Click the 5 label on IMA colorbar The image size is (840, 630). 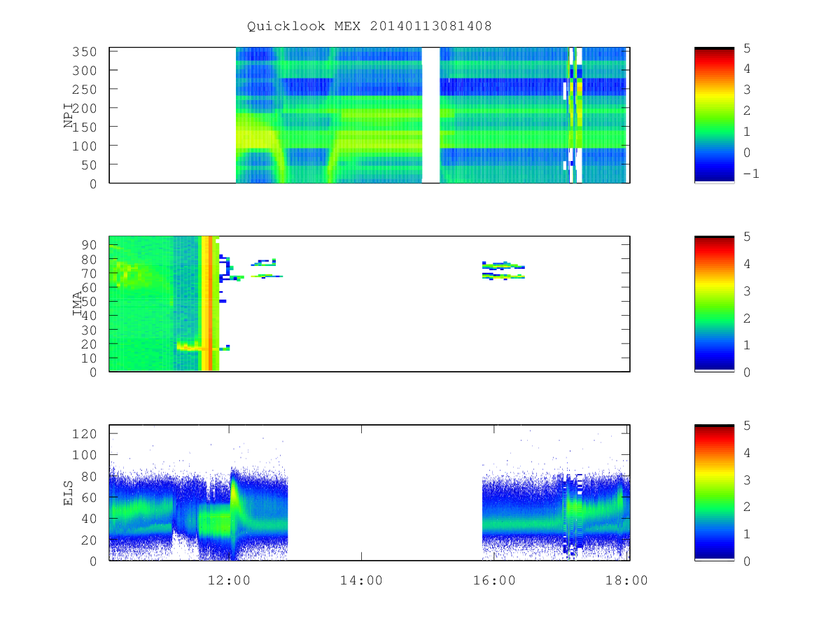point(745,237)
